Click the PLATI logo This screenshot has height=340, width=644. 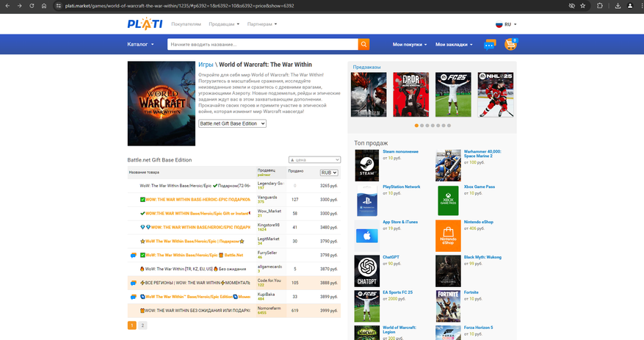pyautogui.click(x=145, y=24)
